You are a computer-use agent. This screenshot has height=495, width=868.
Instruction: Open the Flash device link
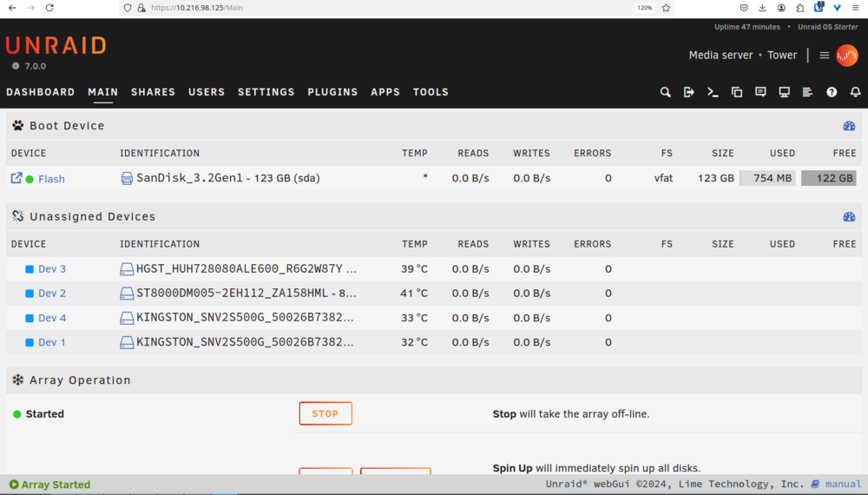[51, 179]
